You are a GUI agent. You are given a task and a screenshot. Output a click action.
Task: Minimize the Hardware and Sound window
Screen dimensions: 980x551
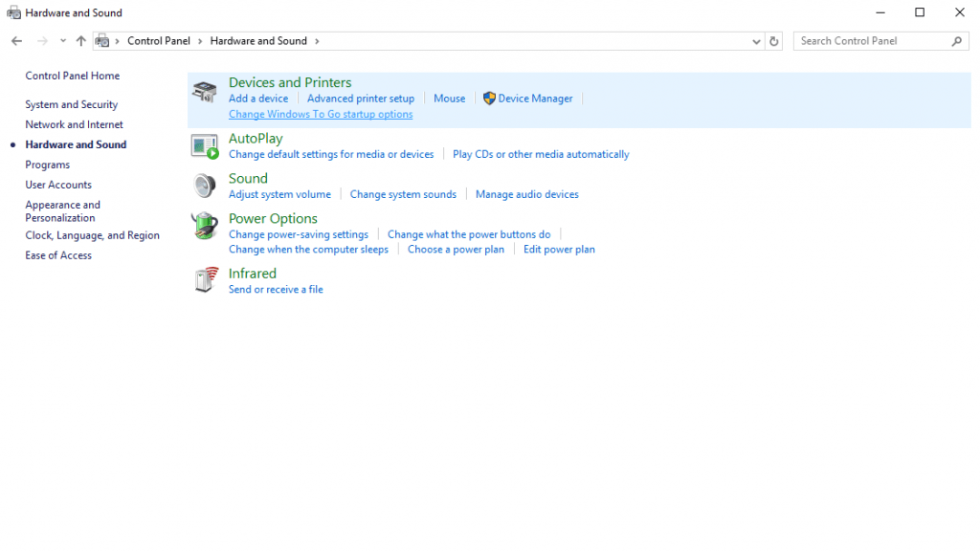880,12
